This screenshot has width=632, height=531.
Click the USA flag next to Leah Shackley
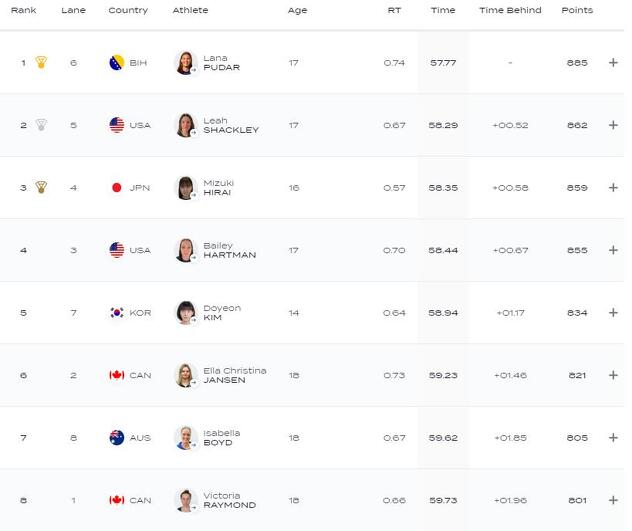tap(117, 125)
